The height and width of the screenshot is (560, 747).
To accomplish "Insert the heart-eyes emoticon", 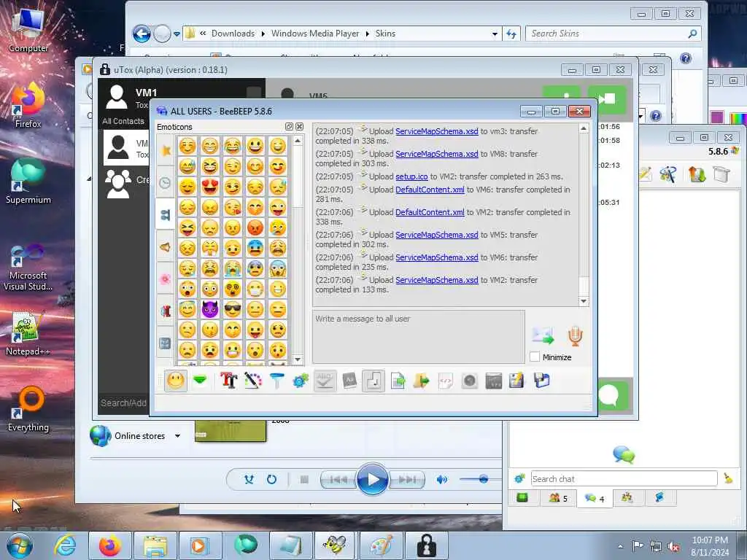I will tap(209, 187).
